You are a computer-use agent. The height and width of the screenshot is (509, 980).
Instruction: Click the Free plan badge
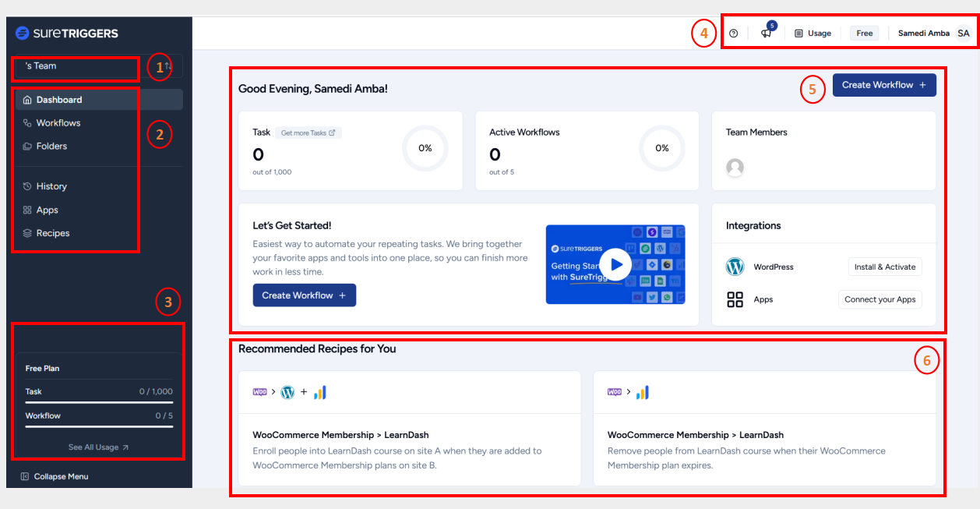coord(865,34)
